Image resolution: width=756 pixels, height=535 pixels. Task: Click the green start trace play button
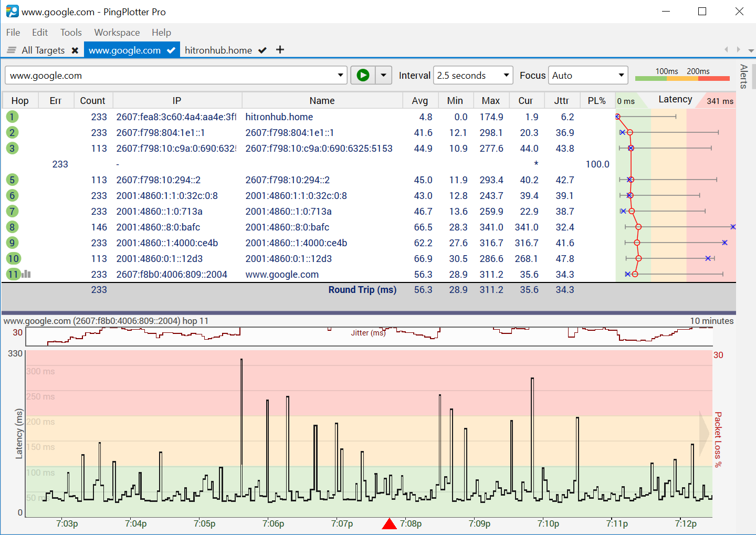(x=363, y=75)
